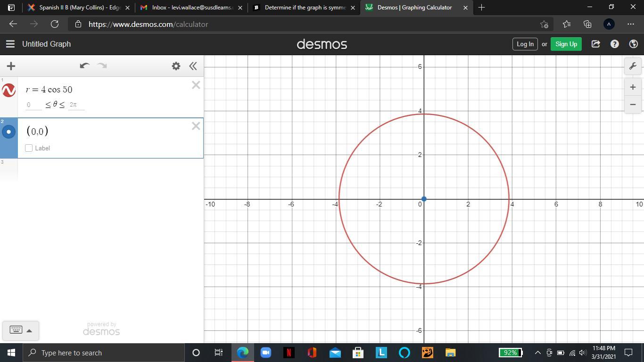Image resolution: width=644 pixels, height=362 pixels.
Task: Open the hamburger menu for saved graphs
Action: [x=10, y=44]
